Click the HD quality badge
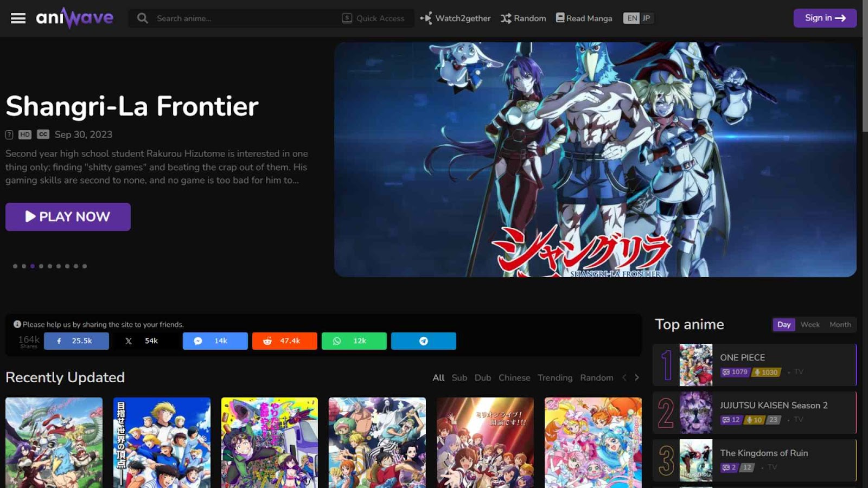This screenshot has width=868, height=488. point(25,134)
